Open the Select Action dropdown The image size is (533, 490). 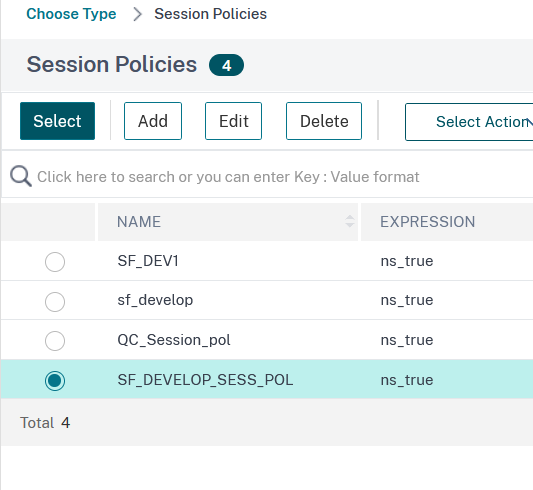tap(469, 122)
